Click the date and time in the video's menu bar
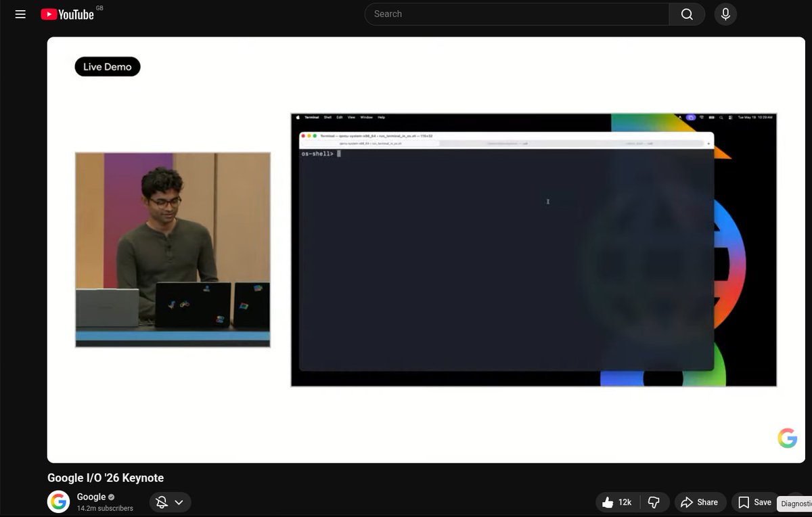The width and height of the screenshot is (812, 517). 755,117
